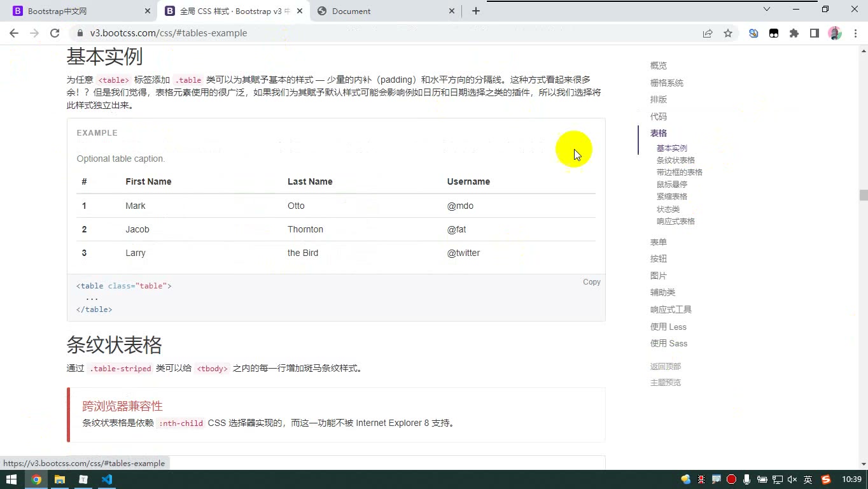The height and width of the screenshot is (489, 868).
Task: Open a new tab with the plus button
Action: (476, 11)
